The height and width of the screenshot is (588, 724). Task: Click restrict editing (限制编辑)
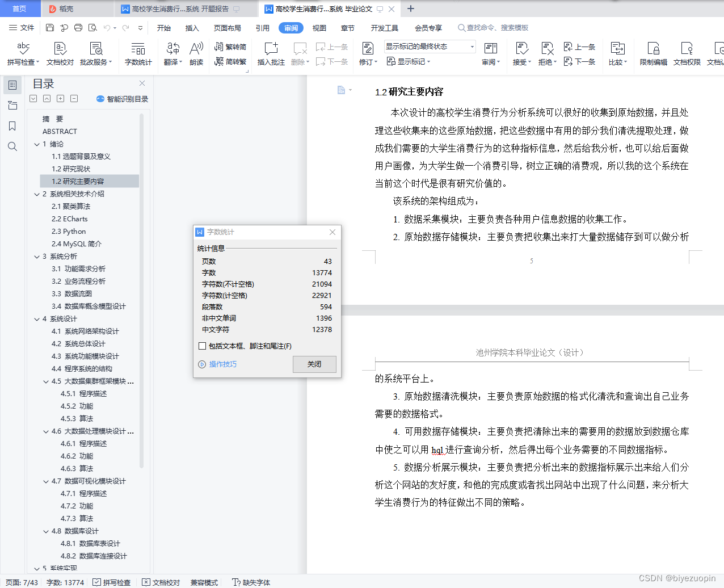tap(654, 53)
